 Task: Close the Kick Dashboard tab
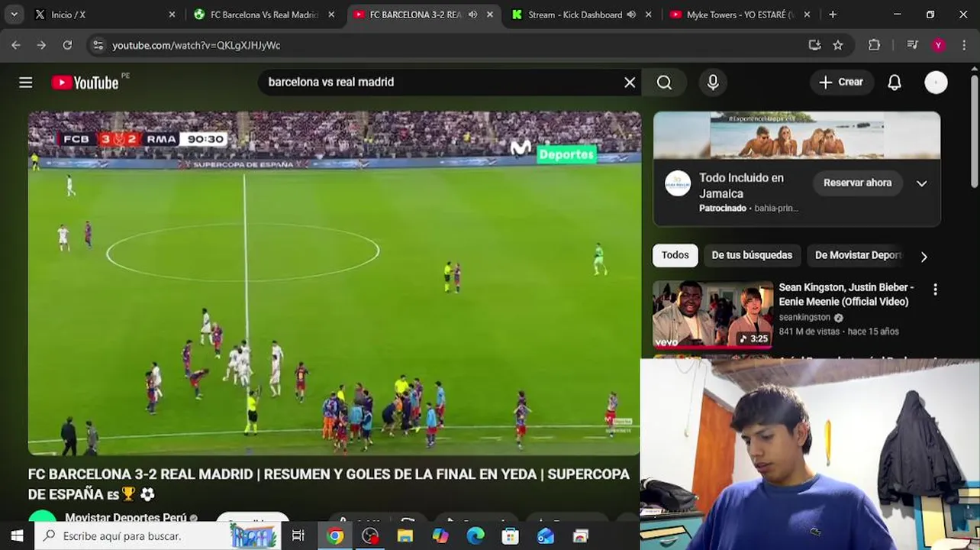click(x=648, y=15)
